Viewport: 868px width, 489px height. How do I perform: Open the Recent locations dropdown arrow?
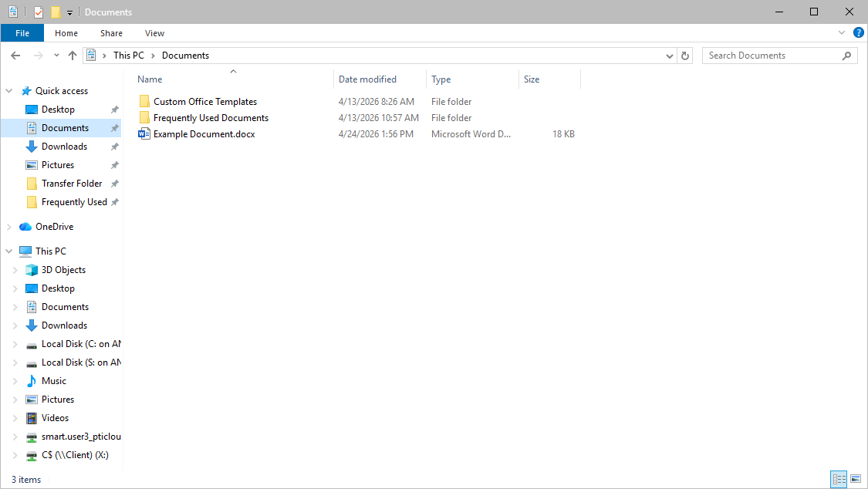pyautogui.click(x=56, y=56)
